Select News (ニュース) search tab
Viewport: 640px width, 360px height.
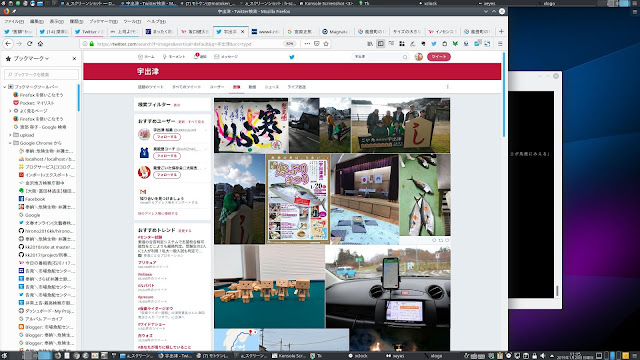coord(271,87)
